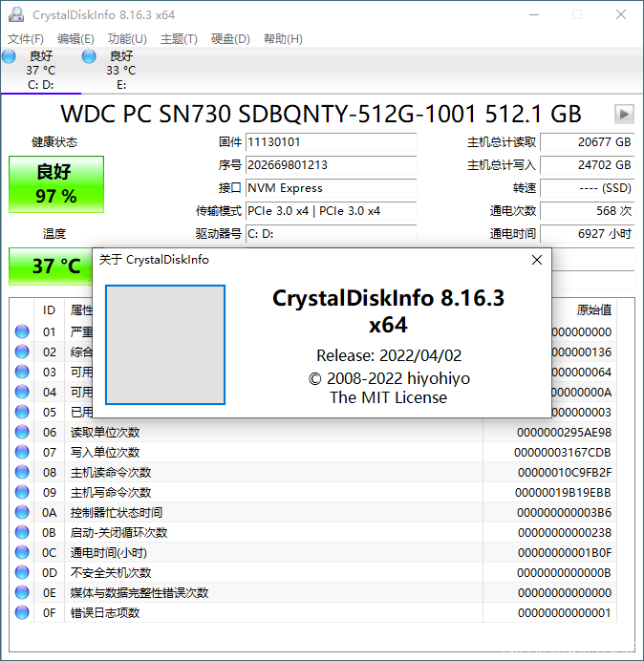The width and height of the screenshot is (644, 661).
Task: Select the C: D: disk status orb
Action: 10,57
